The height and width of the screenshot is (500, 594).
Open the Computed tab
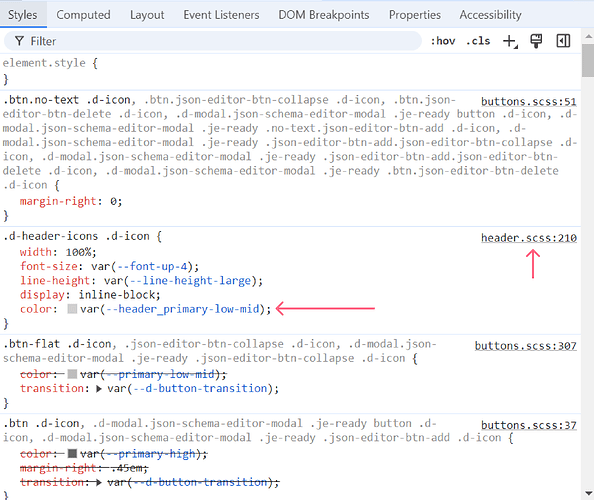point(83,15)
